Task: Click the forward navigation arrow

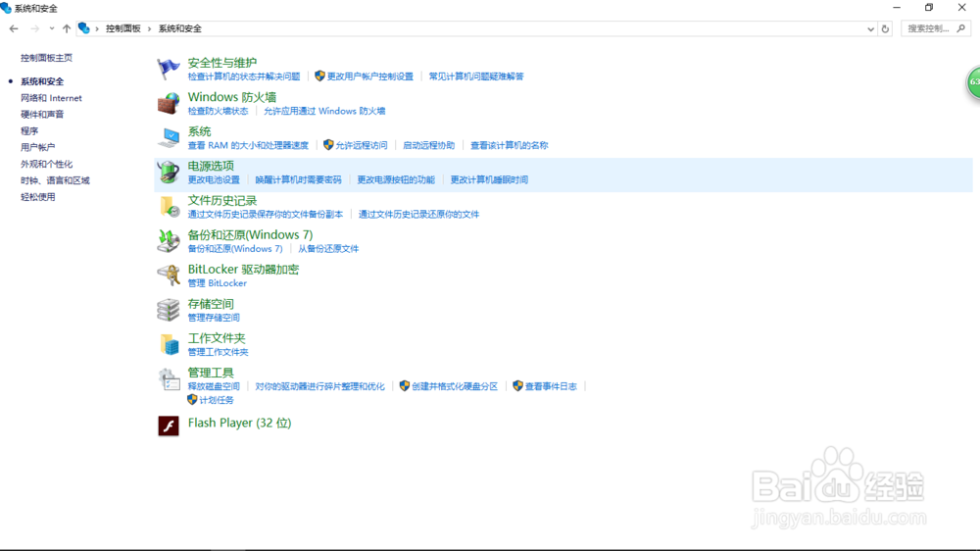Action: pos(35,28)
